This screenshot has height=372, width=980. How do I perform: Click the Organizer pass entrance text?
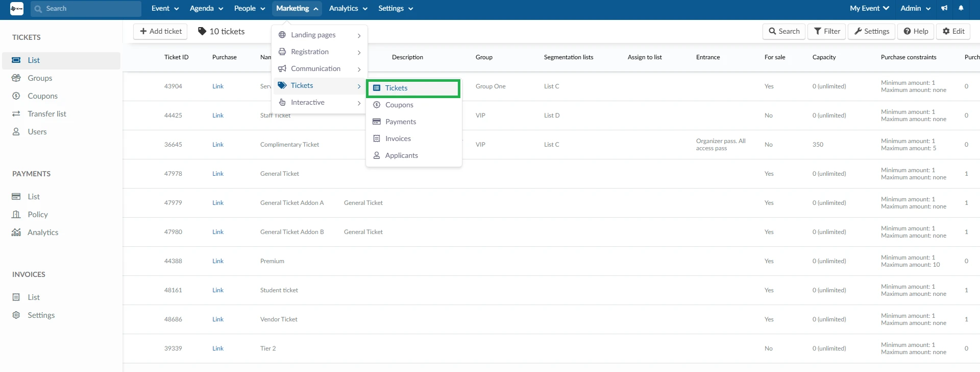[x=721, y=145]
